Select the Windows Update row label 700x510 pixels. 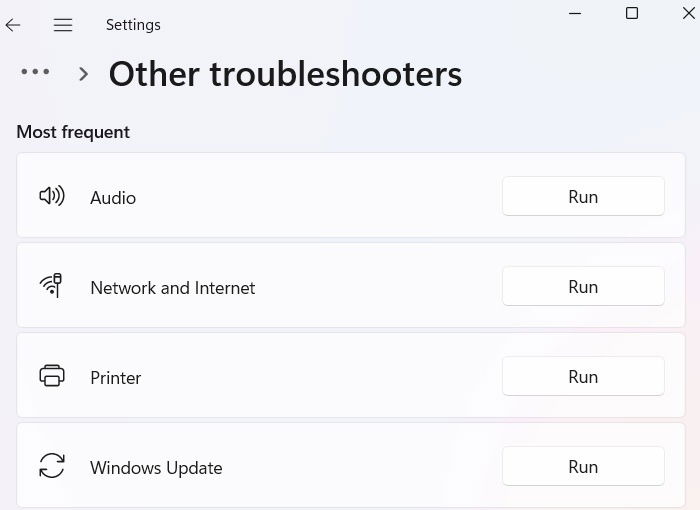coord(156,468)
